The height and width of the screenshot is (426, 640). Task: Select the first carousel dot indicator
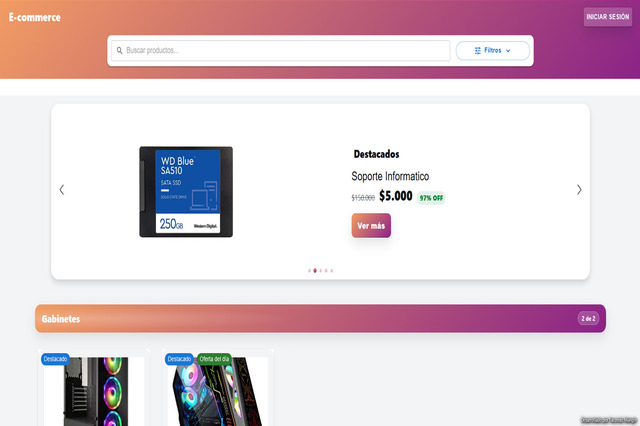pyautogui.click(x=309, y=271)
